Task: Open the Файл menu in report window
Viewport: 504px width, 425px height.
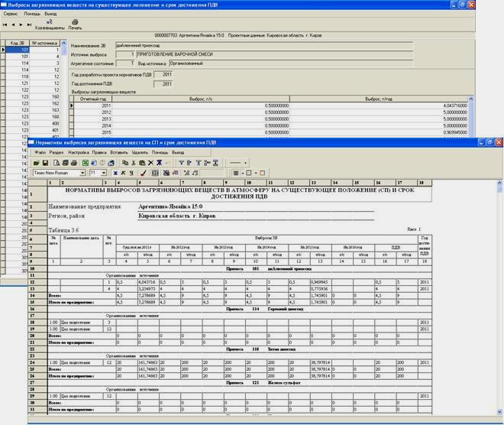Action: pyautogui.click(x=40, y=153)
